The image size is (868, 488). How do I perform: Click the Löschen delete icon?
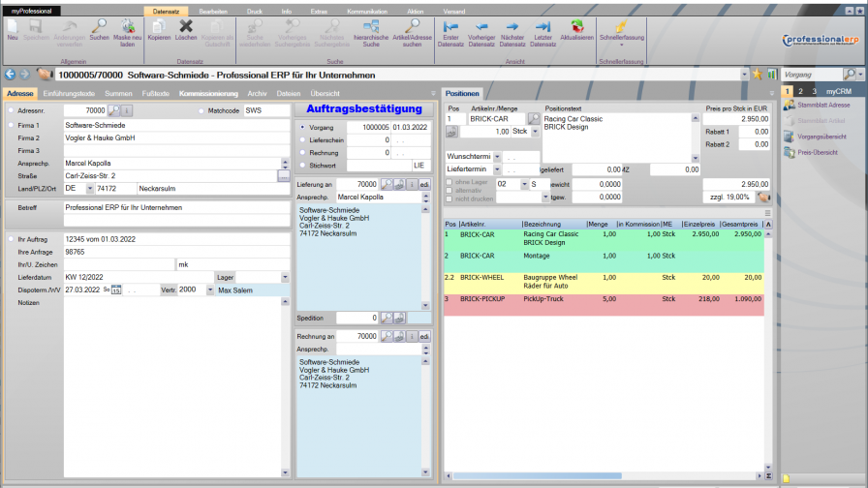186,28
